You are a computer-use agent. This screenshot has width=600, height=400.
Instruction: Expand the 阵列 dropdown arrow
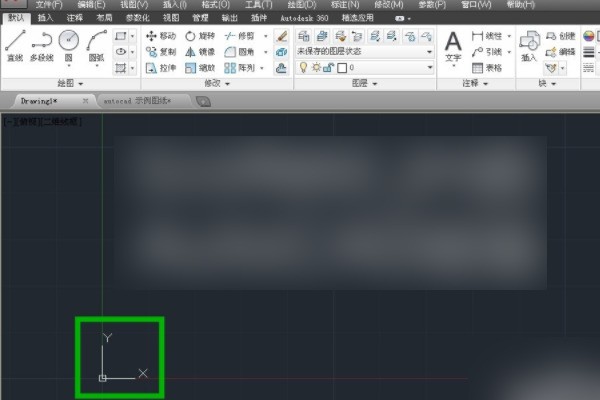262,69
